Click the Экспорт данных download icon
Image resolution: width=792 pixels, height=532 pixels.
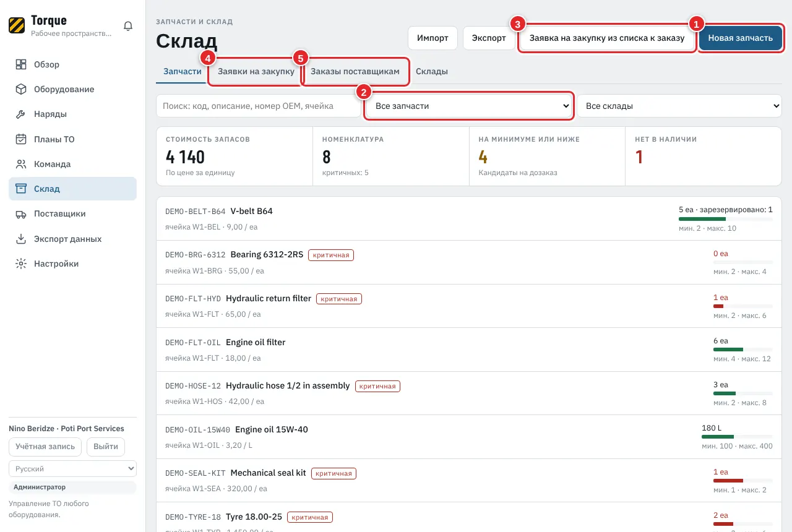pos(21,239)
